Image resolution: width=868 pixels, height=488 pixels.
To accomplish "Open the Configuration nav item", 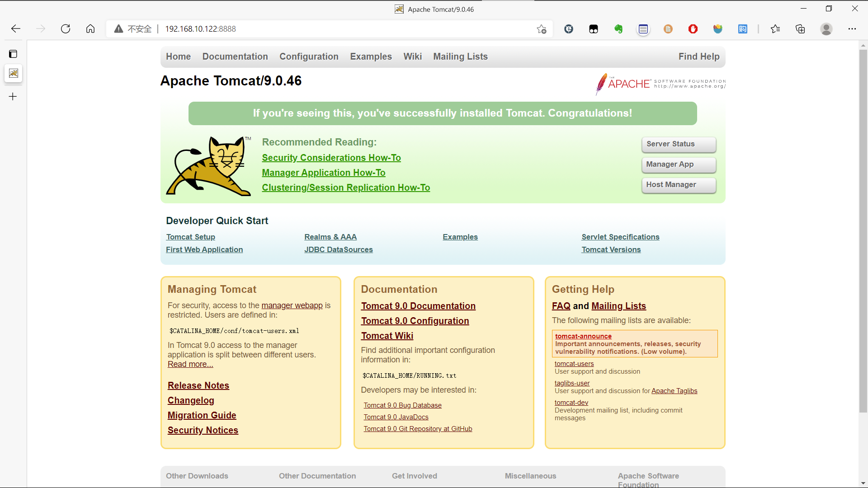I will point(309,56).
